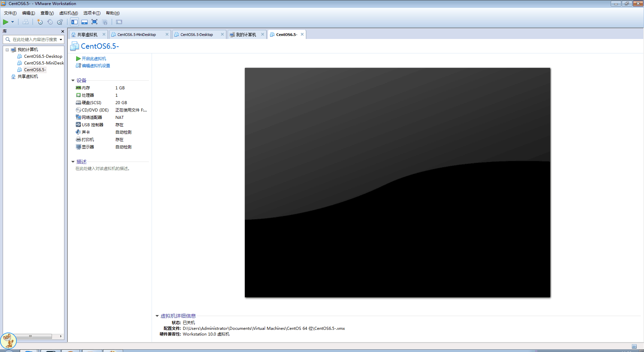This screenshot has height=352, width=644.
Task: Open the 虚拟机(M) menu
Action: 68,13
